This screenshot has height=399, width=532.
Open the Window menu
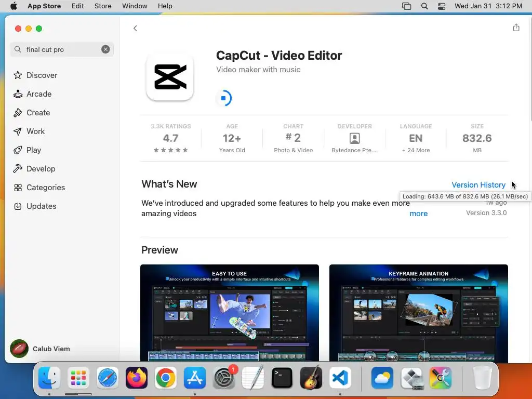point(135,6)
